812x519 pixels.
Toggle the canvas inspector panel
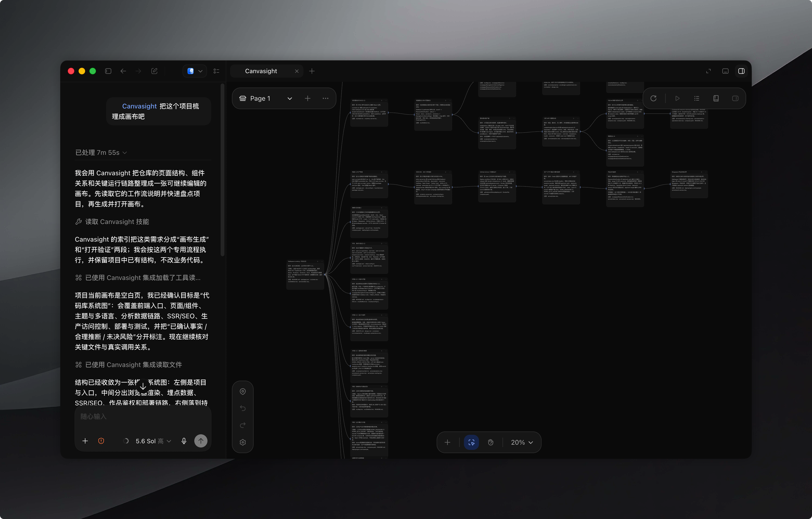coord(736,99)
